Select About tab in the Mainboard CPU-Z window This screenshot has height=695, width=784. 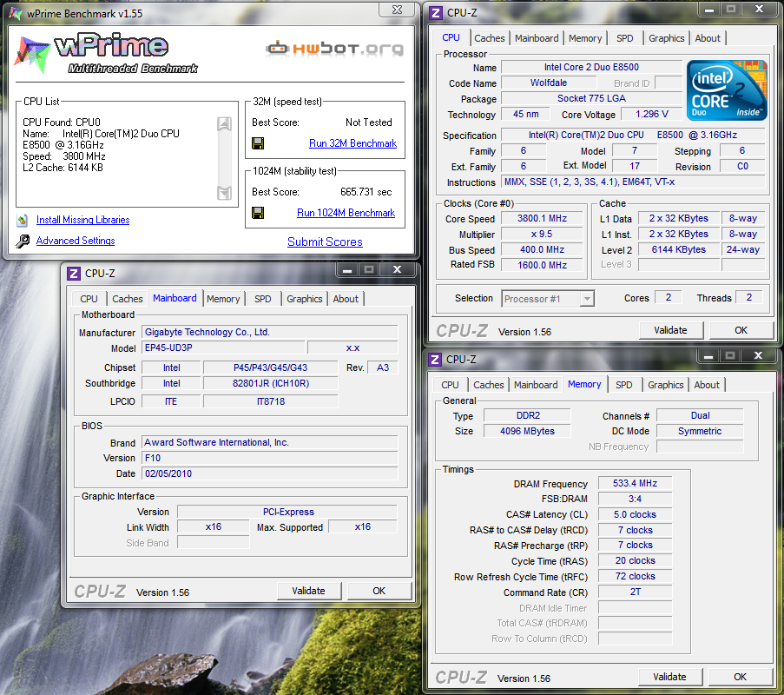click(346, 299)
